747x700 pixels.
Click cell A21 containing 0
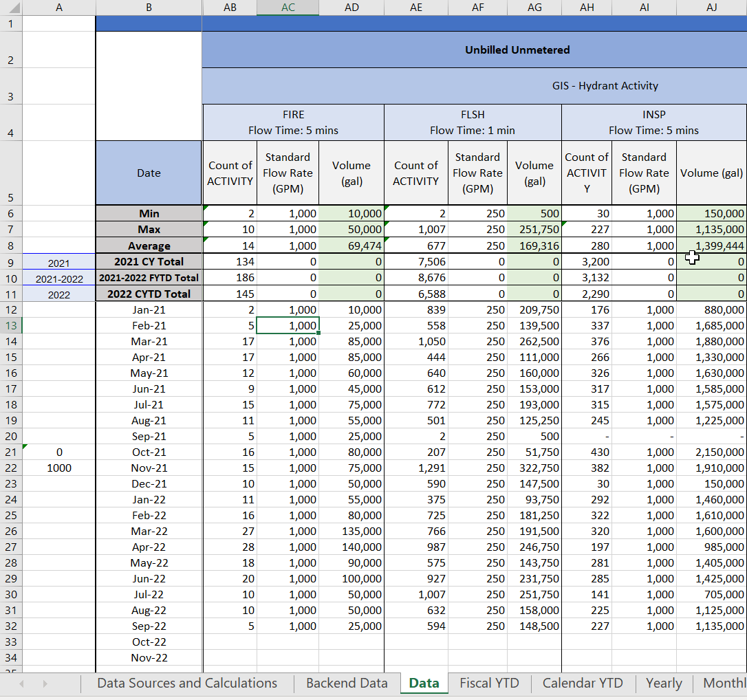point(59,452)
